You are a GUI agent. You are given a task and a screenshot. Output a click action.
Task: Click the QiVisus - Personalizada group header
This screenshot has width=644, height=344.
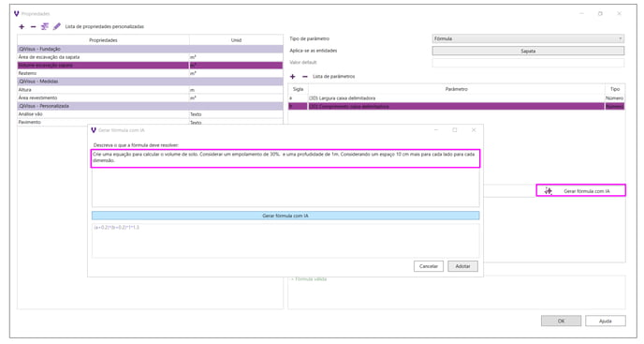point(150,106)
